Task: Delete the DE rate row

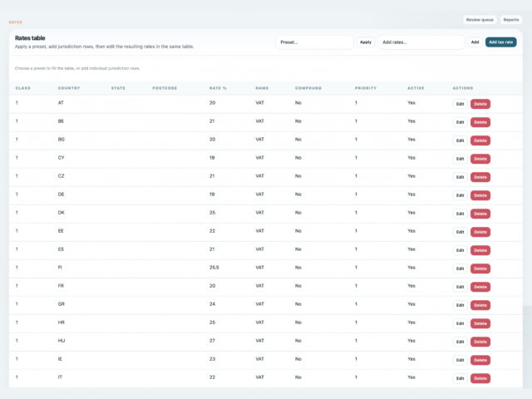Action: (480, 195)
